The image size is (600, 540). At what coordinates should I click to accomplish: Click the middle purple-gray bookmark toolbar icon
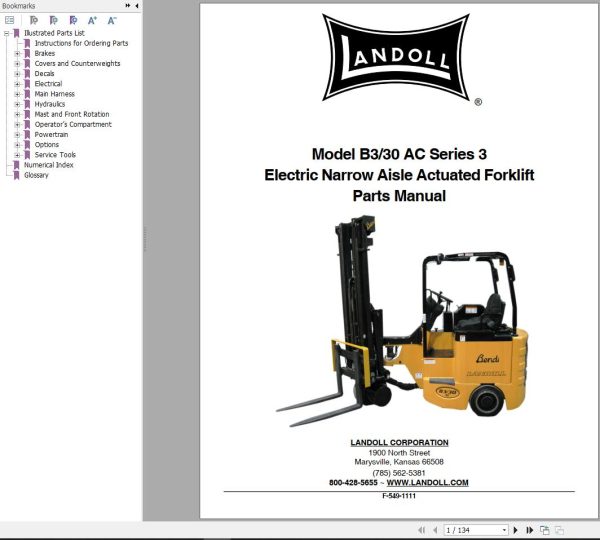(x=54, y=20)
